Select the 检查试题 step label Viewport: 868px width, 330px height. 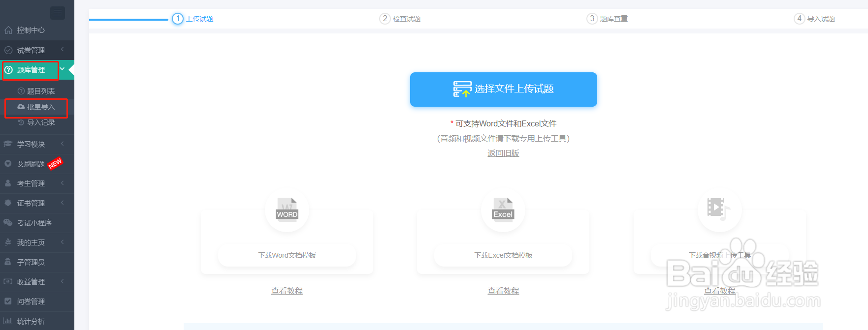407,19
